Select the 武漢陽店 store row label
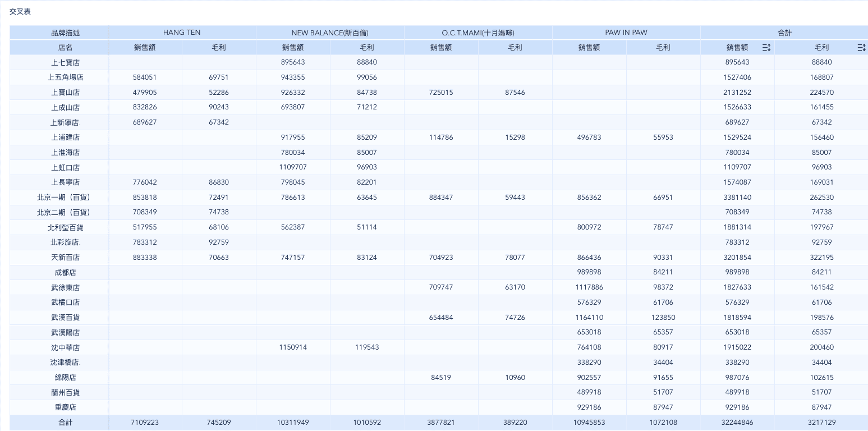Screen dimensions: 868x431 (66, 332)
